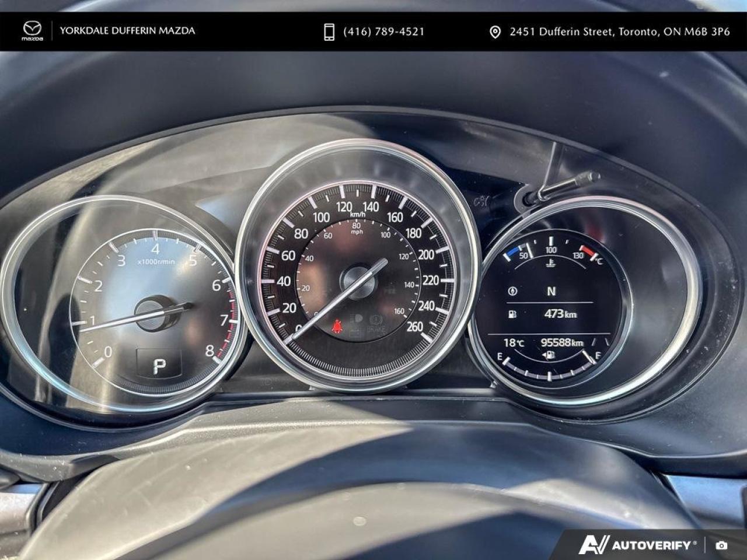
Task: Click the location pin icon near the address
Action: (497, 30)
